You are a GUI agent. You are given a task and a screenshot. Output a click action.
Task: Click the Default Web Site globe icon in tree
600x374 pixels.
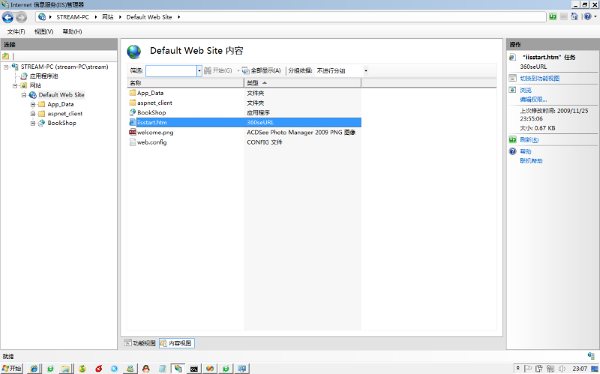(33, 95)
